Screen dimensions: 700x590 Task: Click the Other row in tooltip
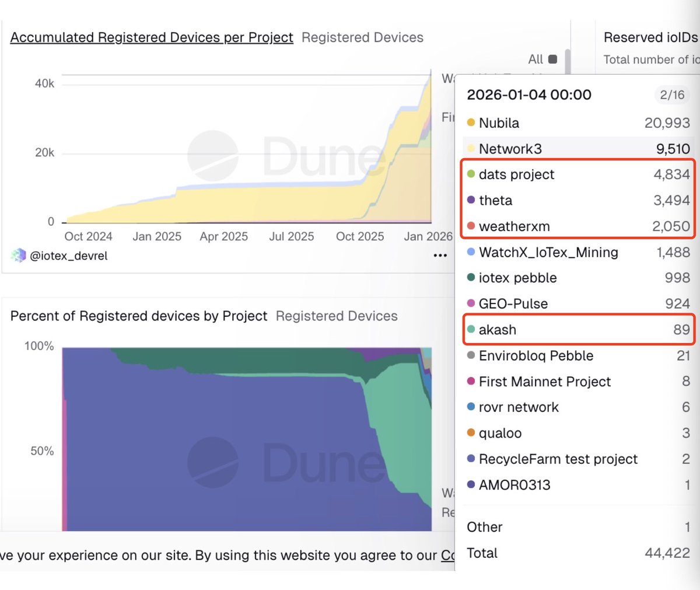click(x=578, y=527)
